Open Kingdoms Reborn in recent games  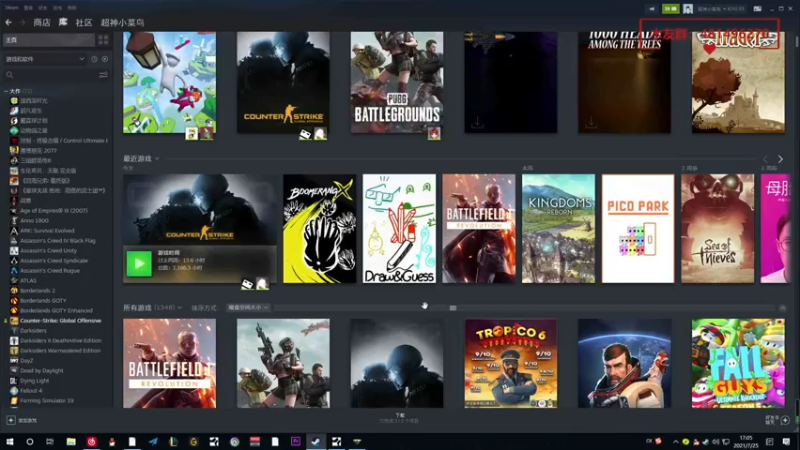(558, 229)
